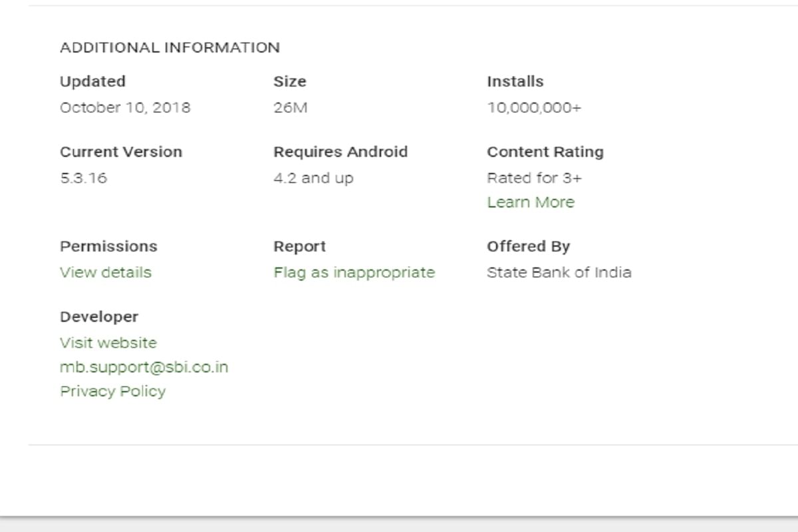Email mb.support@sbi.co.in developer address

(x=144, y=366)
